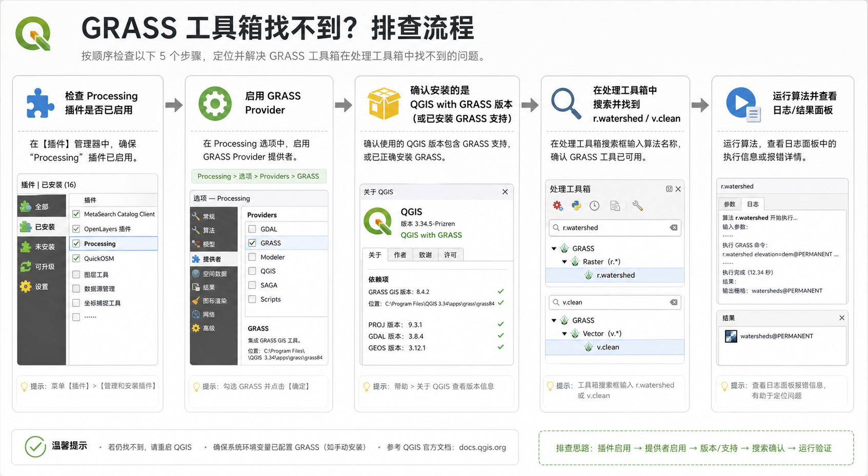The height and width of the screenshot is (476, 868).
Task: Switch to 日志 tab in r.watershed
Action: tap(753, 204)
